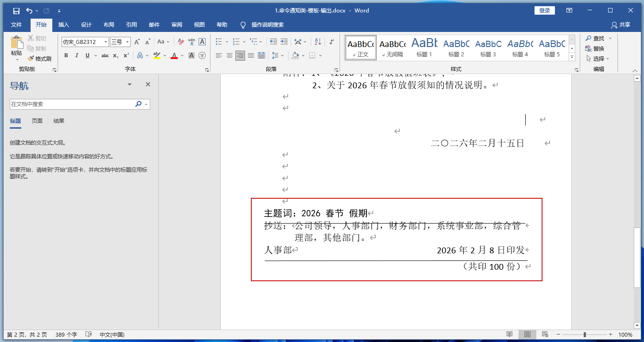644x342 pixels.
Task: Click the sort A-Z icon
Action: [318, 42]
